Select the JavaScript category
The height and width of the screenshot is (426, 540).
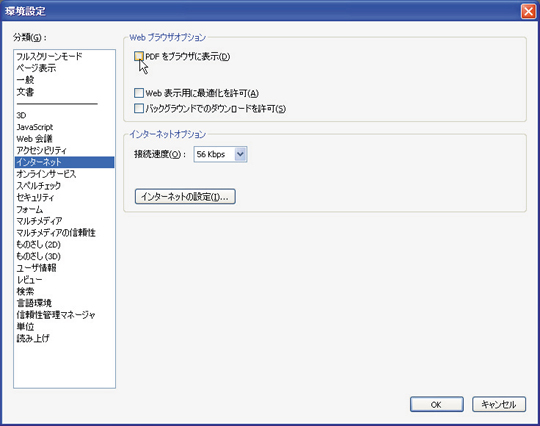tap(34, 127)
